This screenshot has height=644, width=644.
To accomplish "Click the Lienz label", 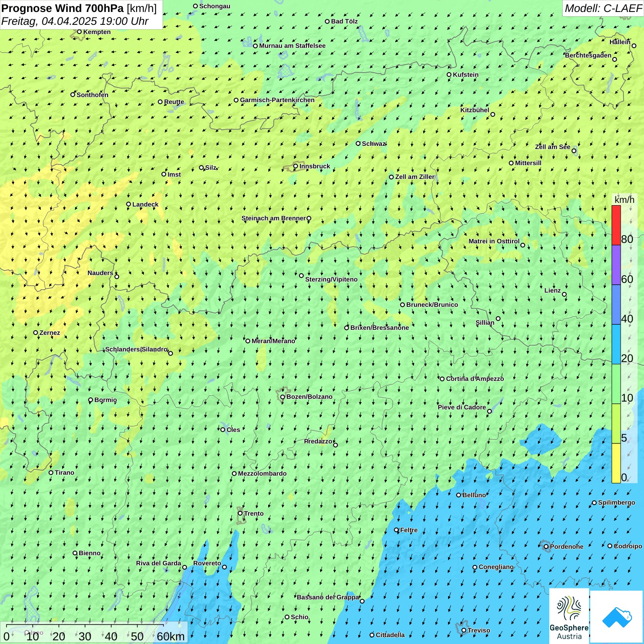I will click(x=552, y=290).
